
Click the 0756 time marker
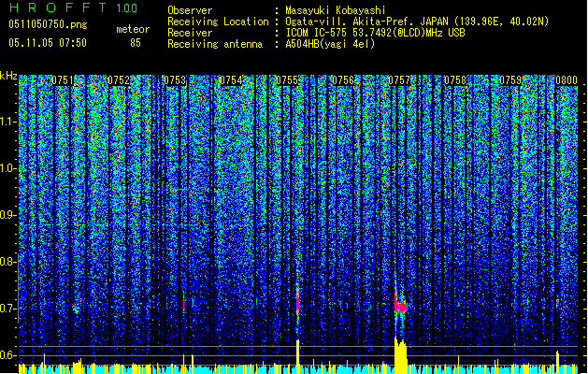[x=343, y=80]
